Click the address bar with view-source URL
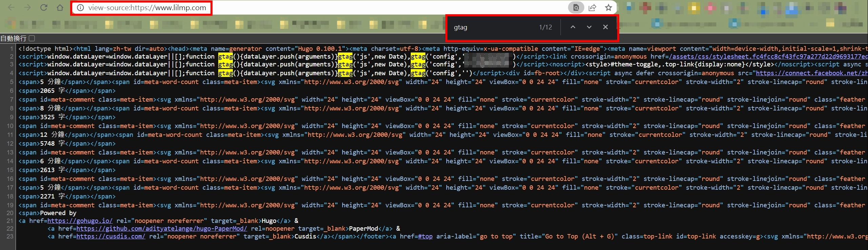This screenshot has height=250, width=868. tap(147, 8)
